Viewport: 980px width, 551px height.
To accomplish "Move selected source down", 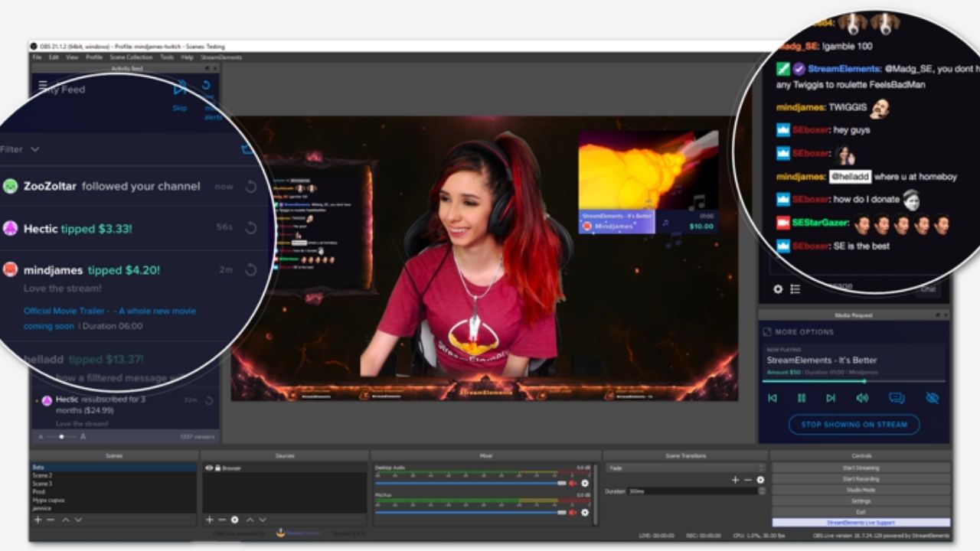I will coord(263,520).
